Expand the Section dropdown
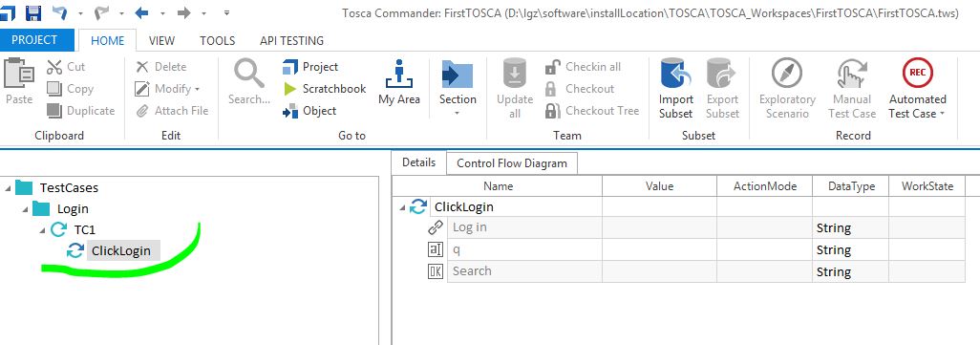980x345 pixels. (458, 113)
